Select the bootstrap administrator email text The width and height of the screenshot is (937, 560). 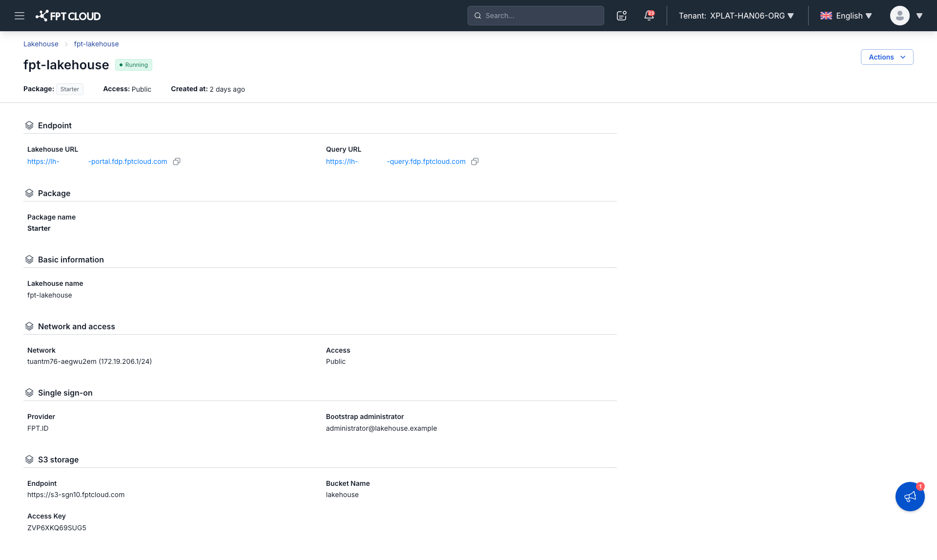click(x=382, y=428)
